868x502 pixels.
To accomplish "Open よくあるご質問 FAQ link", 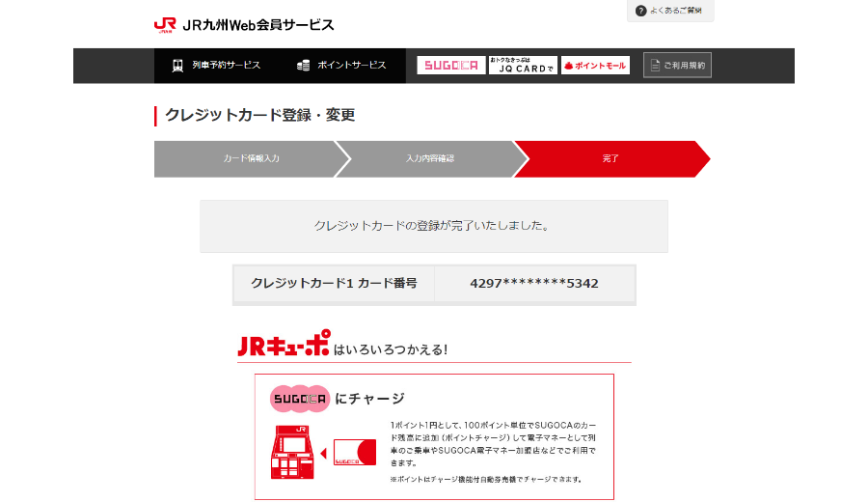I will point(676,11).
